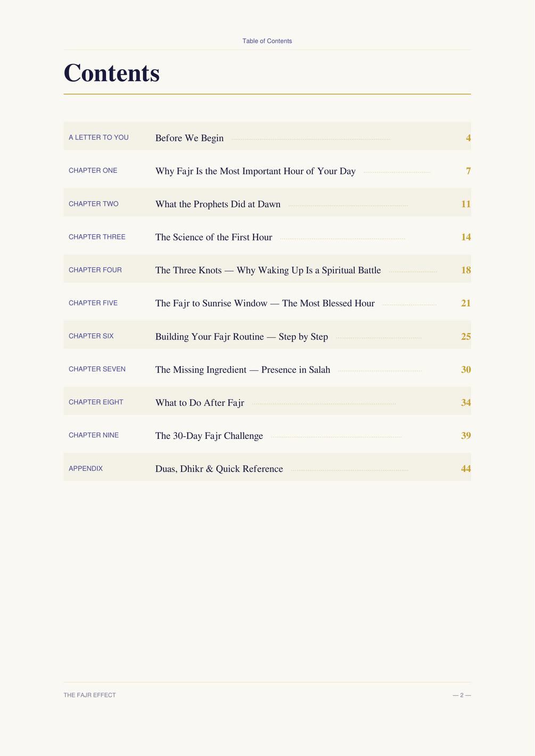The width and height of the screenshot is (535, 756).
Task: Click page number 44
Action: (466, 469)
